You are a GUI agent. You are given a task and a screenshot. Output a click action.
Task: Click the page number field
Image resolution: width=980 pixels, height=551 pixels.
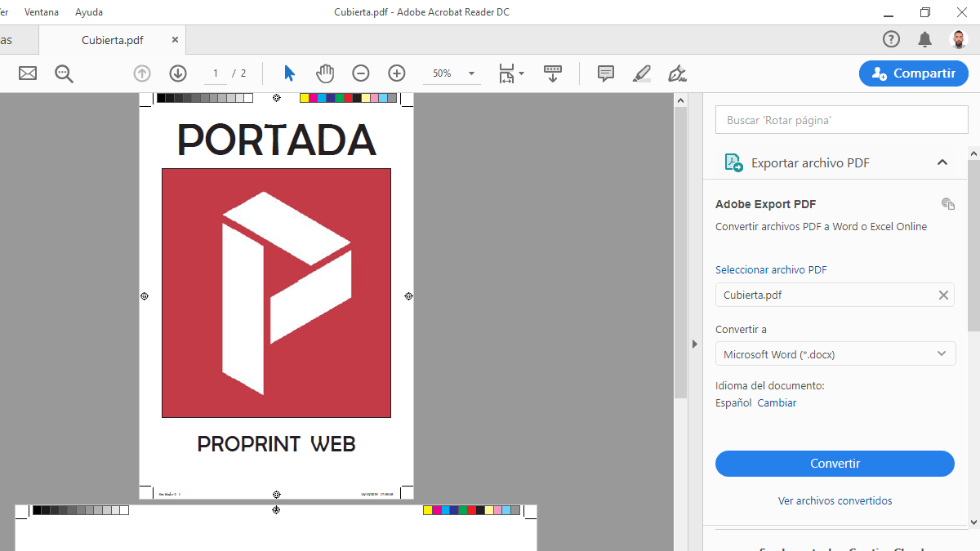(216, 73)
